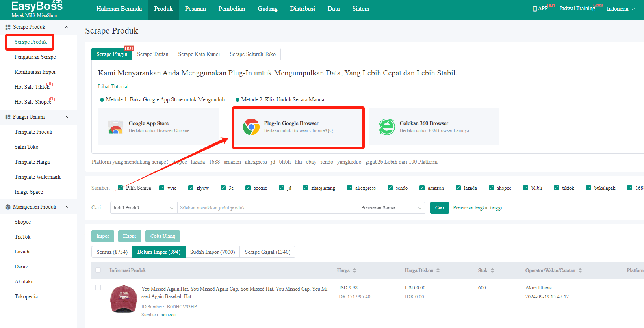Open the Gudang top menu
Screen dimensions: 644x328
coord(267,9)
